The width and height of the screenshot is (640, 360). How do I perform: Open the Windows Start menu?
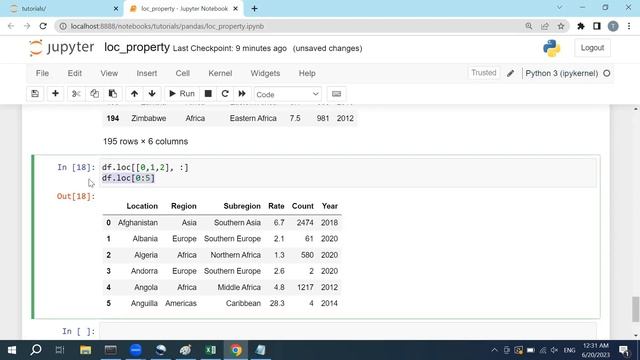(x=12, y=350)
